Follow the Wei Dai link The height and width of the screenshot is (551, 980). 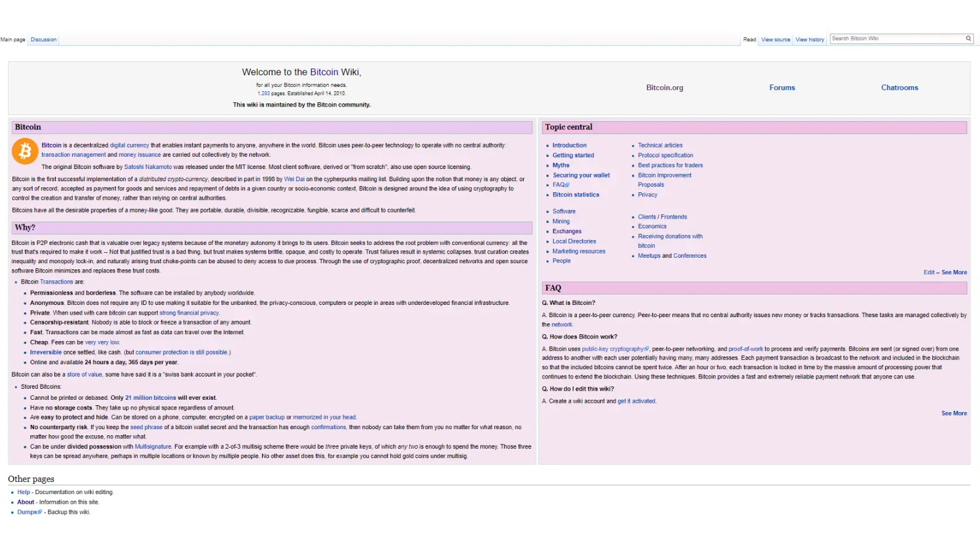pos(294,179)
